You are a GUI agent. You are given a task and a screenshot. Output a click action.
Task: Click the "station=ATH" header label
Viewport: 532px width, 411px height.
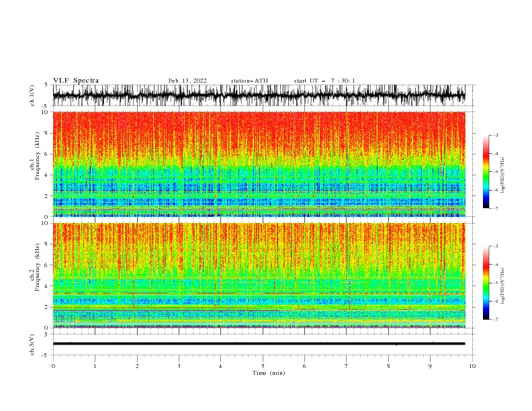click(x=249, y=81)
